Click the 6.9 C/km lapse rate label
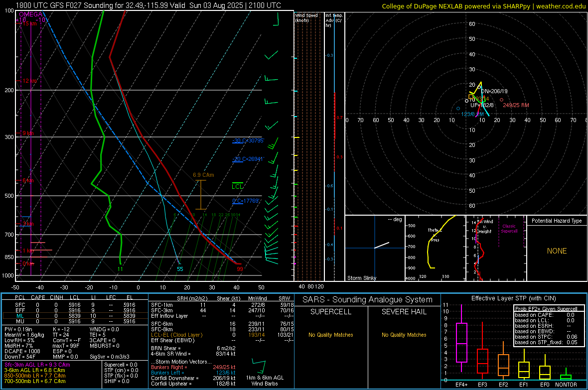 pos(203,175)
